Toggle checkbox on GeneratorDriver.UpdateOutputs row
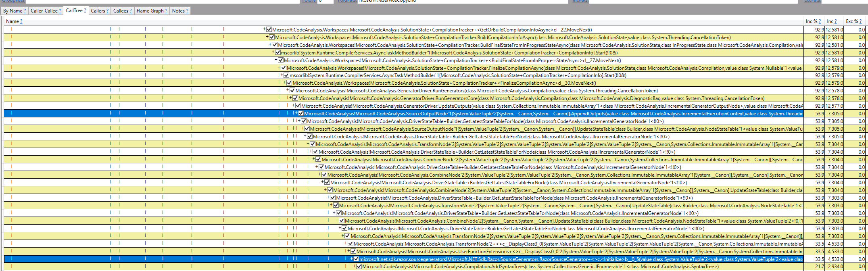 click(x=298, y=106)
